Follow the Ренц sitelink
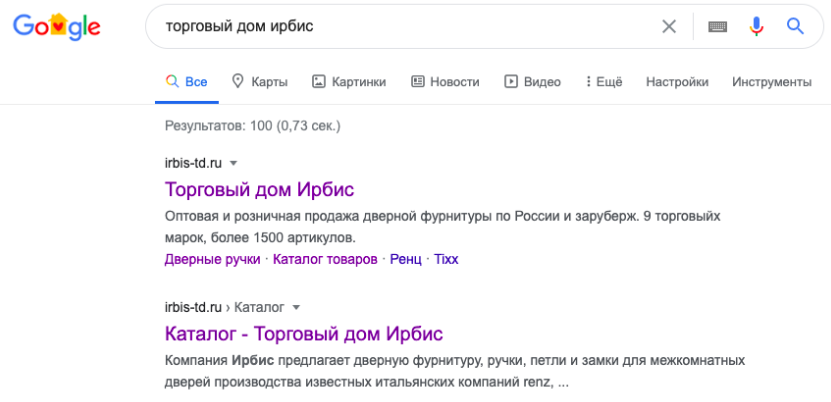The image size is (831, 402). tap(406, 260)
